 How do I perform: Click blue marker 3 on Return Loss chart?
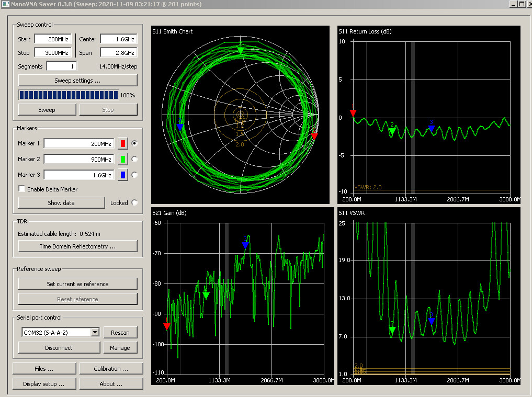(431, 128)
